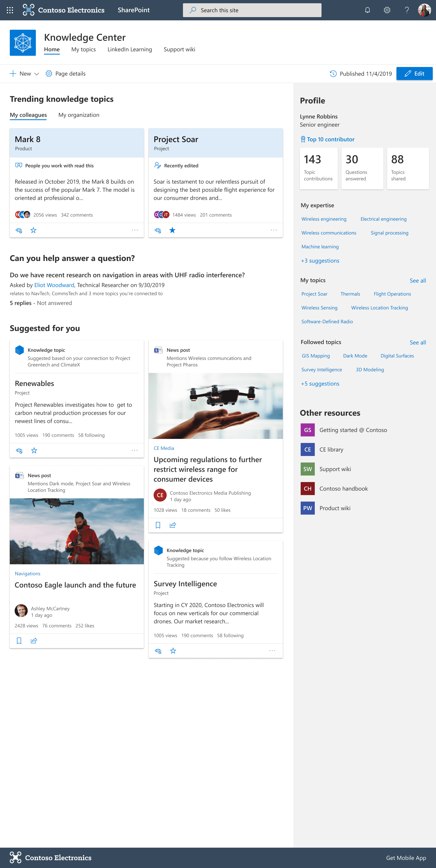
Task: Open the version history clock icon
Action: (333, 73)
